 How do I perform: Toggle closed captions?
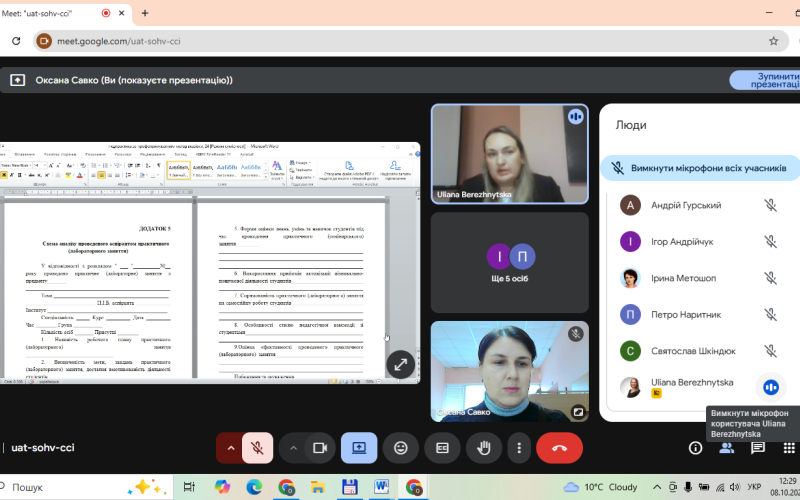pos(442,448)
